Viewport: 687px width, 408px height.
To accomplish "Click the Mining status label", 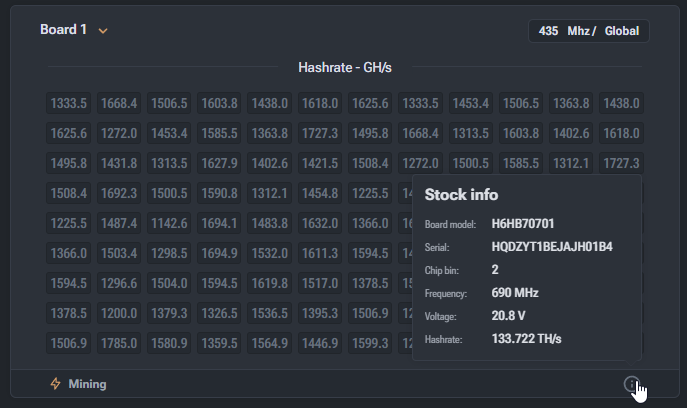I will [87, 384].
